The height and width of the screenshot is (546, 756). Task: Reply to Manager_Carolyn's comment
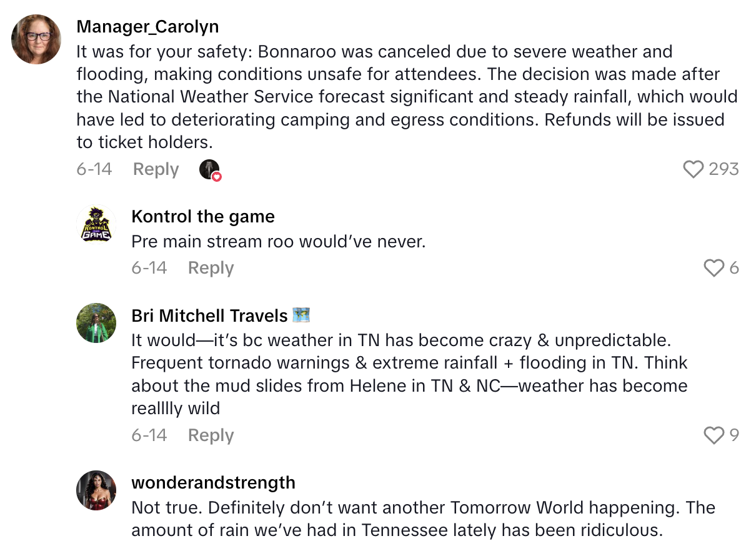[x=156, y=169]
